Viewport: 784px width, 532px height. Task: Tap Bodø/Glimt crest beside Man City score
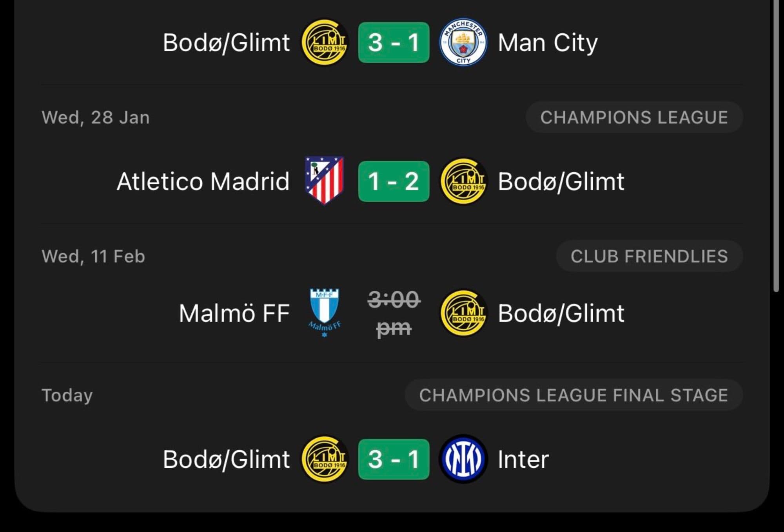click(325, 42)
